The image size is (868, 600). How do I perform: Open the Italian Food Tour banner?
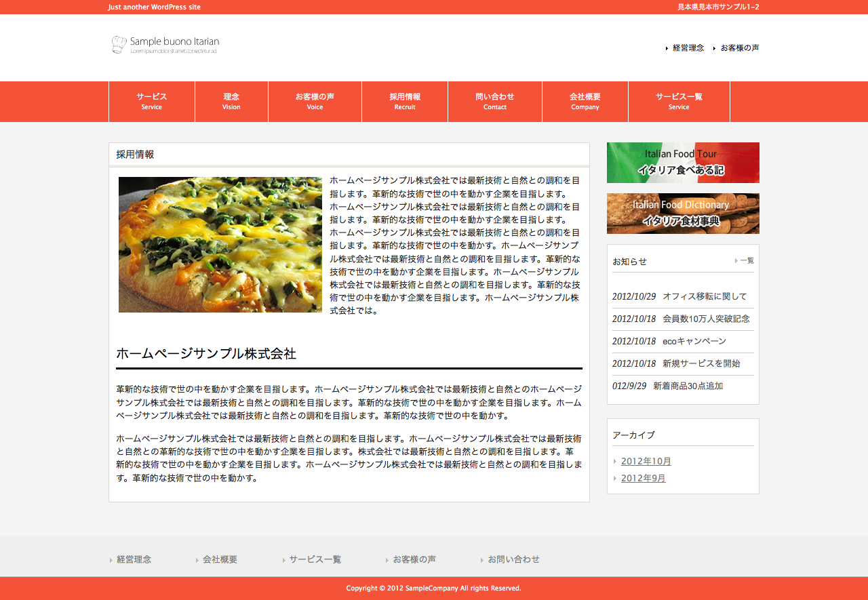click(683, 163)
